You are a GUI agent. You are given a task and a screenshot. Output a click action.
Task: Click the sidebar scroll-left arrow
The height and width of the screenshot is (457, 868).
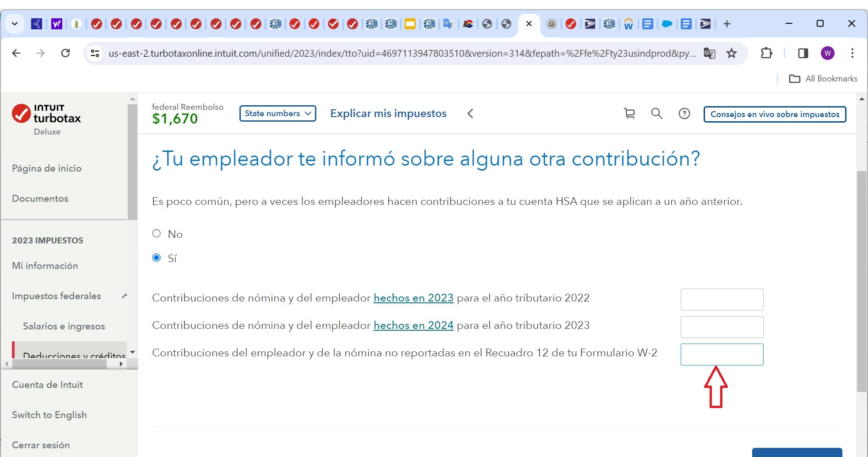point(6,364)
